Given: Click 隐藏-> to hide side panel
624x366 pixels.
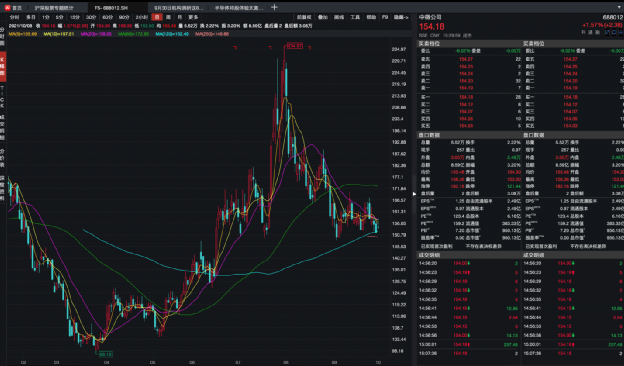Looking at the screenshot, I should pyautogui.click(x=401, y=17).
